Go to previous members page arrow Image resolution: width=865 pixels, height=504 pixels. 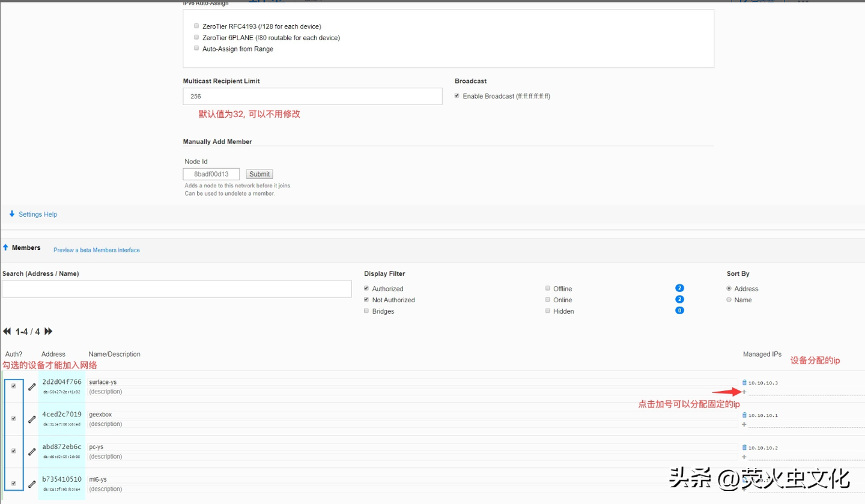[x=7, y=332]
